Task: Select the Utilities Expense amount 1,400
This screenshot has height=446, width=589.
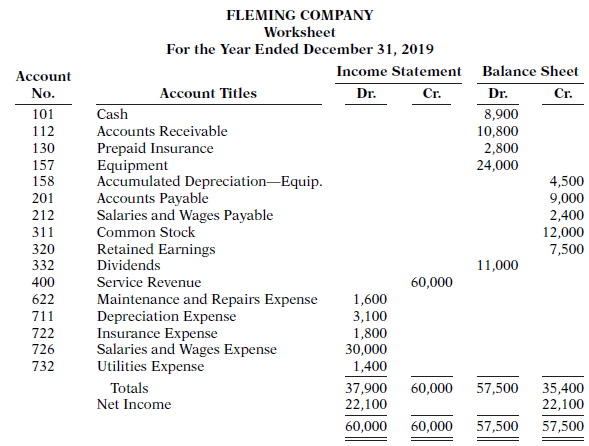Action: pos(370,366)
